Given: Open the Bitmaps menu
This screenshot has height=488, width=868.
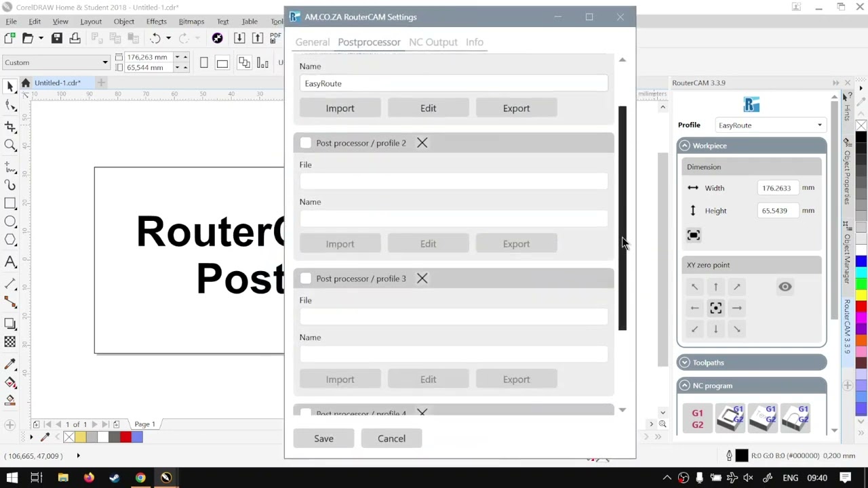Looking at the screenshot, I should (x=191, y=22).
